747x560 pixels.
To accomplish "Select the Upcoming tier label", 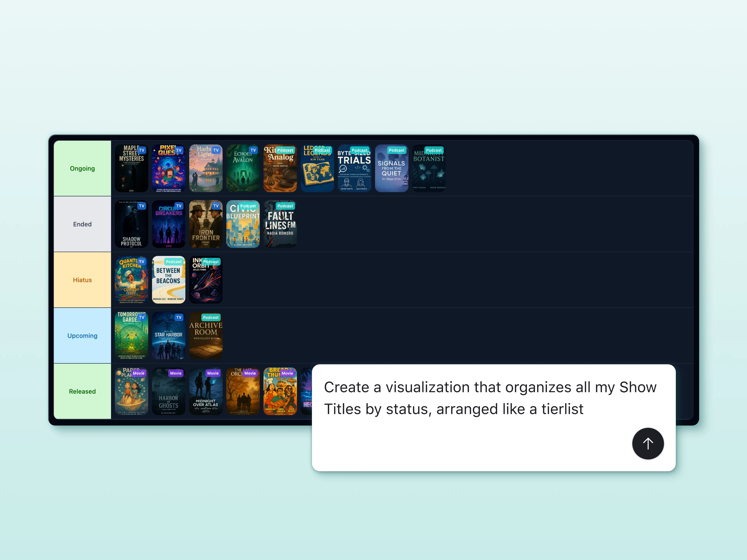I will coord(82,336).
